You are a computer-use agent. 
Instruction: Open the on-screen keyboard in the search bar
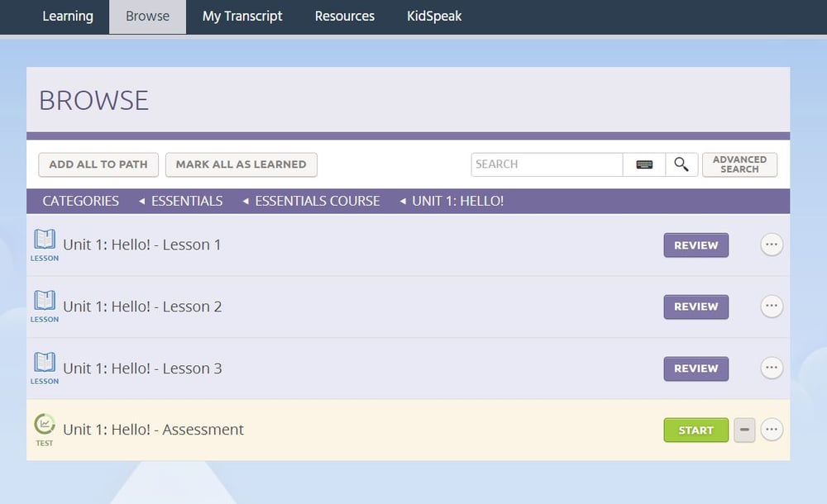point(645,164)
